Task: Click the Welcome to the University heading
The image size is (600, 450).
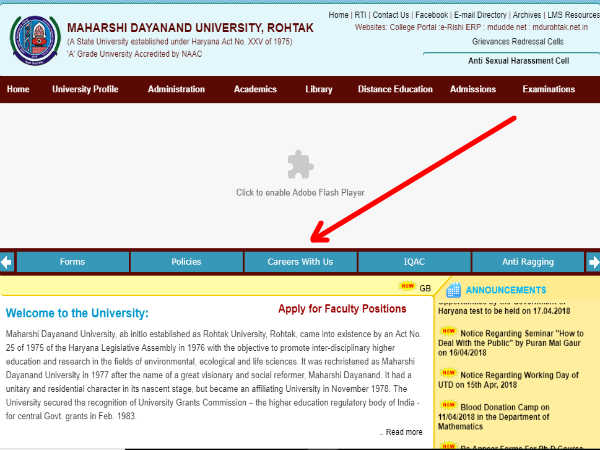Action: tap(77, 313)
